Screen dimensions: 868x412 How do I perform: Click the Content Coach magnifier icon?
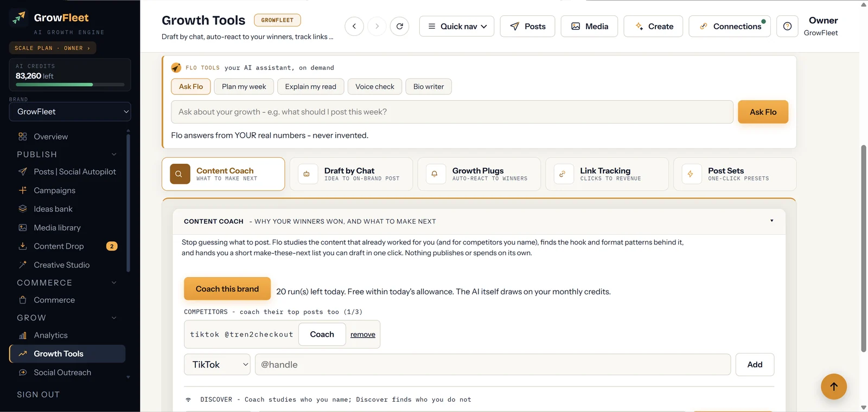[x=180, y=174]
